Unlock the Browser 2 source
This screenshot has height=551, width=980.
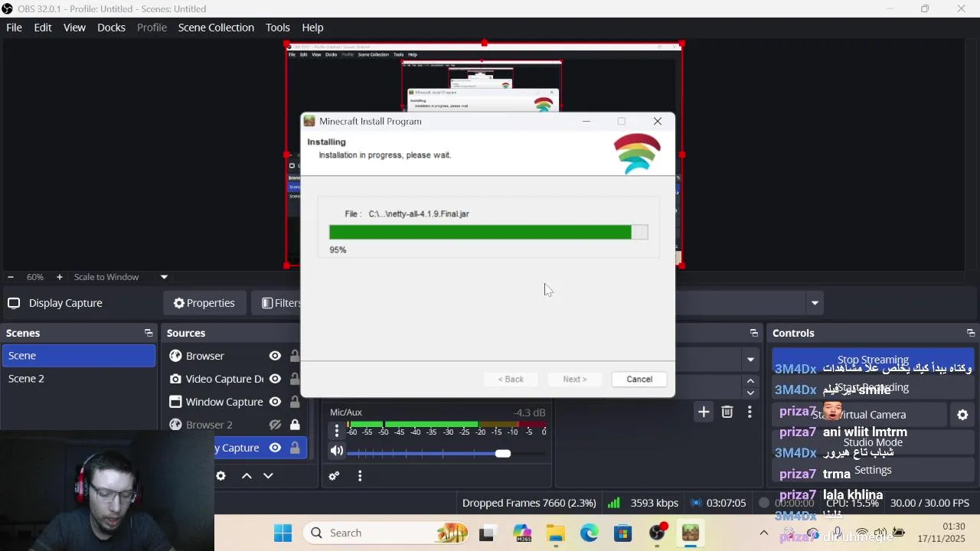pos(295,425)
